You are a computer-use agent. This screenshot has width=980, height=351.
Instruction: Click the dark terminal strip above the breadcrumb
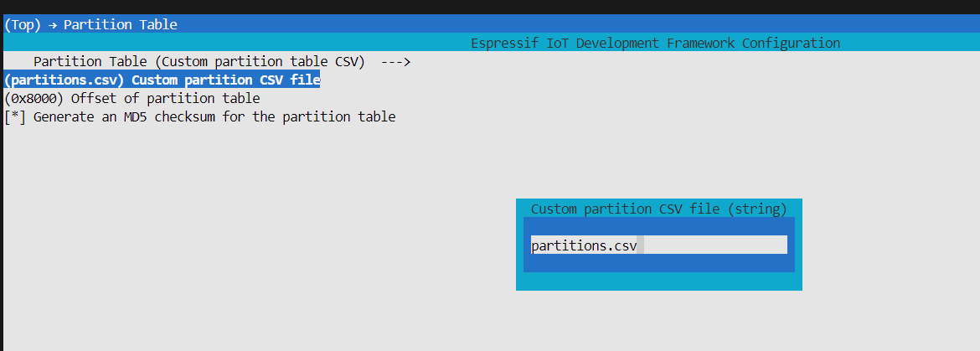click(x=490, y=7)
